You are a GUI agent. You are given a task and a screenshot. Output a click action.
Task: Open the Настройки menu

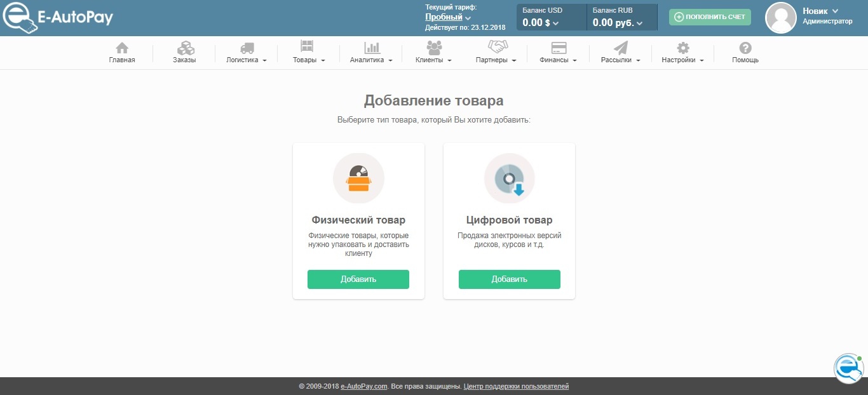click(682, 53)
